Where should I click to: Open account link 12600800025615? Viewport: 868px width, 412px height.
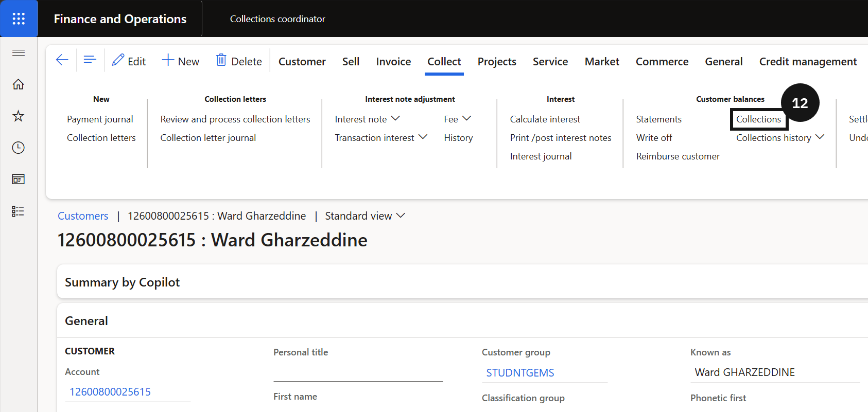(x=110, y=392)
